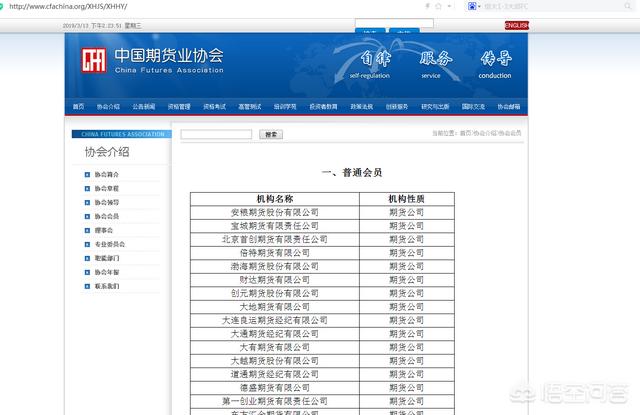The height and width of the screenshot is (415, 640).
Task: Select table cell 大地期货有限公司
Action: click(275, 306)
